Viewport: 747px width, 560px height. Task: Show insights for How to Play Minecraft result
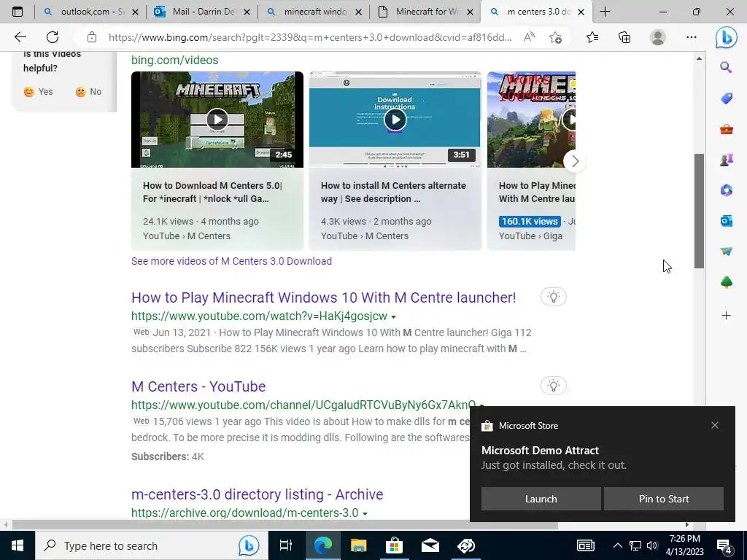[554, 297]
